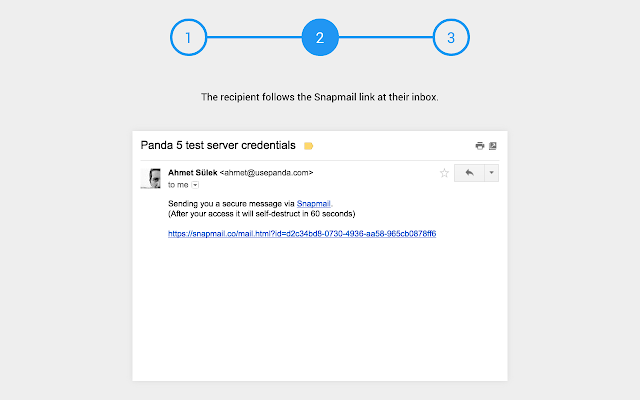
Task: Star the message from Ahmet Sülek
Action: tap(444, 173)
